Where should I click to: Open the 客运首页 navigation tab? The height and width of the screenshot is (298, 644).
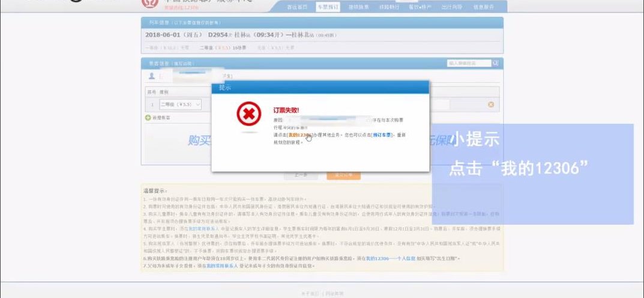pos(297,7)
